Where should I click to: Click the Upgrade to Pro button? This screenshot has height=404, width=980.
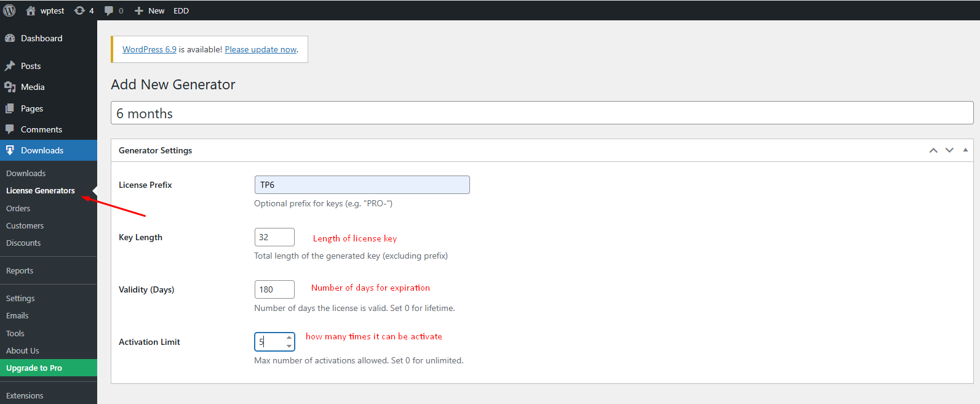tap(34, 368)
